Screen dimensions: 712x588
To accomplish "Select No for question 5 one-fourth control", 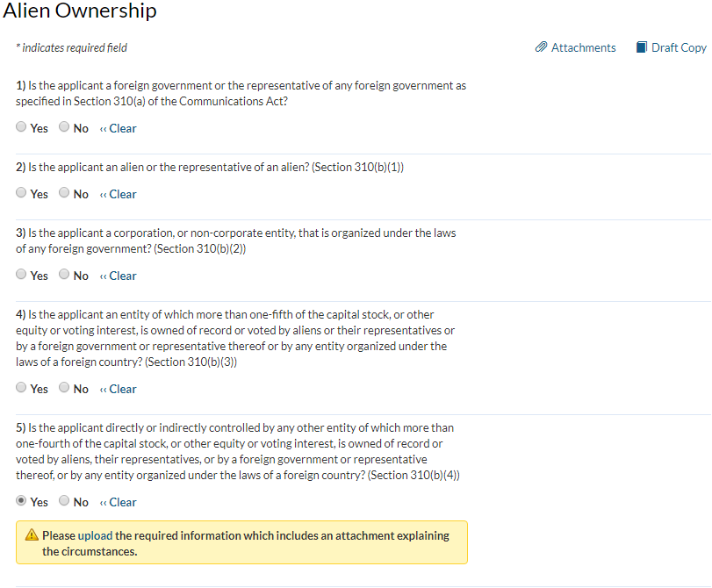I will click(64, 501).
